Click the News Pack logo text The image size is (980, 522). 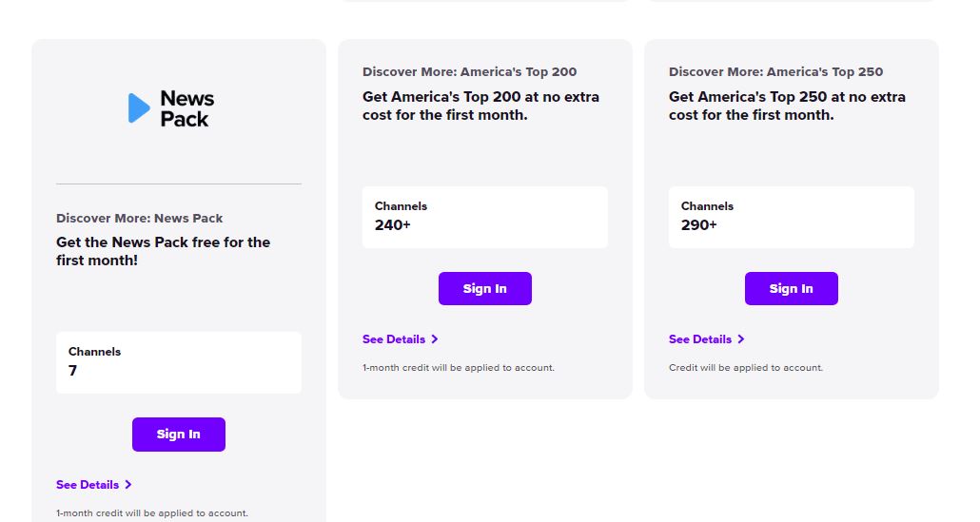[186, 108]
